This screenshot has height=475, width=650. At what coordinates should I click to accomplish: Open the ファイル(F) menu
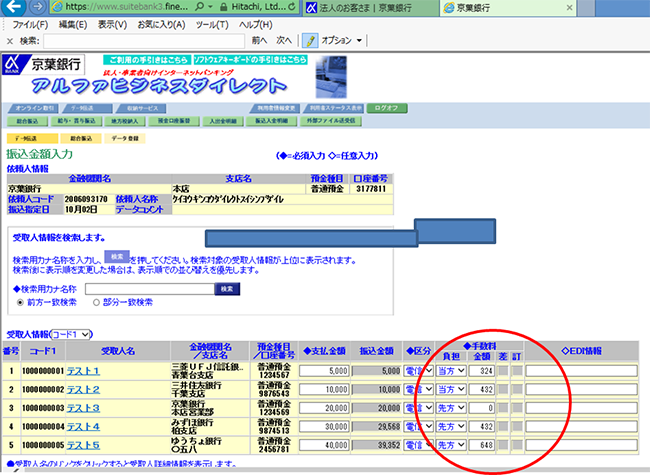click(x=30, y=25)
